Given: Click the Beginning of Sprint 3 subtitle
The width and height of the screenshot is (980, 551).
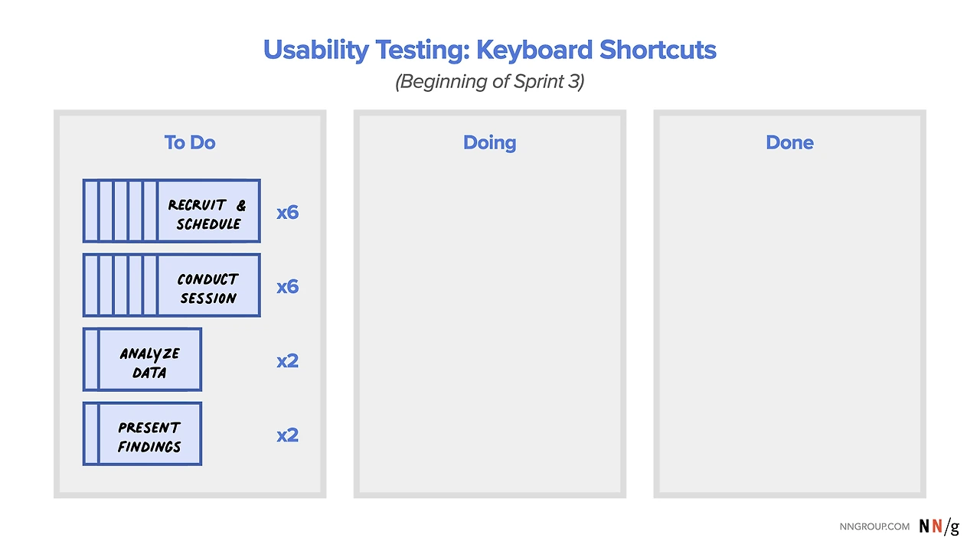Looking at the screenshot, I should 489,81.
